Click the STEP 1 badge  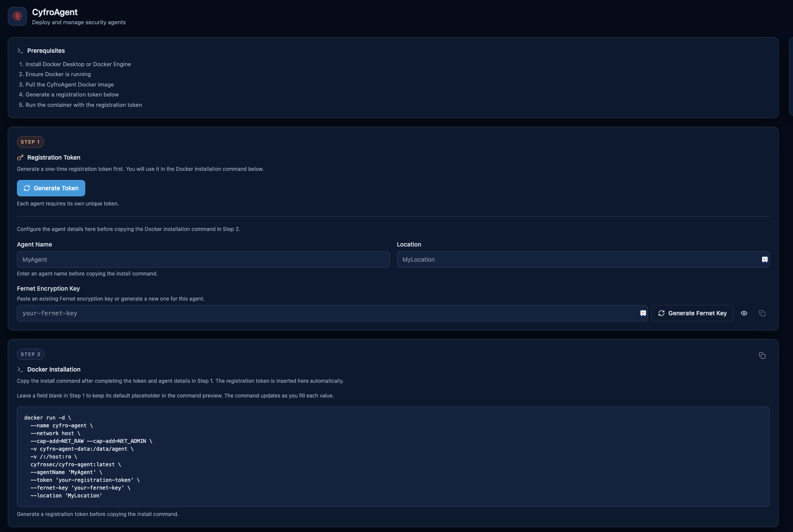click(x=30, y=142)
